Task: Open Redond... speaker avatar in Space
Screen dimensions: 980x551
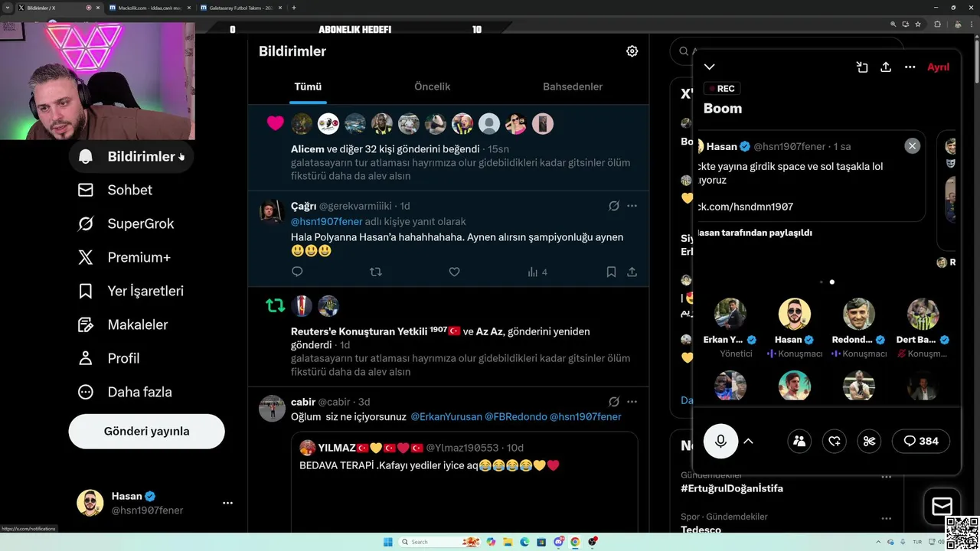Action: pos(859,314)
